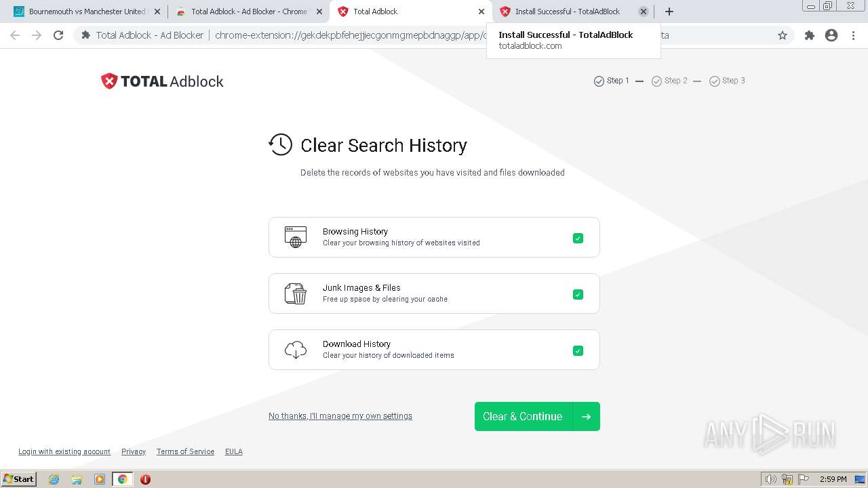This screenshot has width=868, height=488.
Task: Open the Chrome three-dot menu
Action: 853,35
